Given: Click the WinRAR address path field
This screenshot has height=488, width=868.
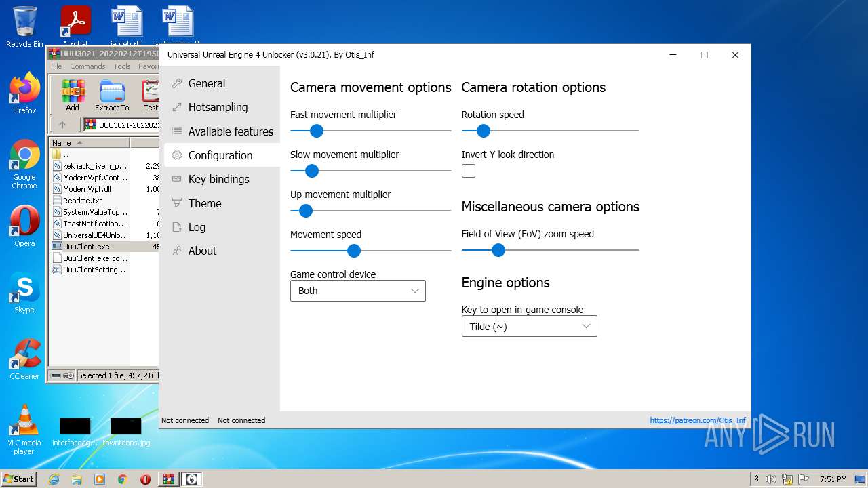Looking at the screenshot, I should 121,125.
